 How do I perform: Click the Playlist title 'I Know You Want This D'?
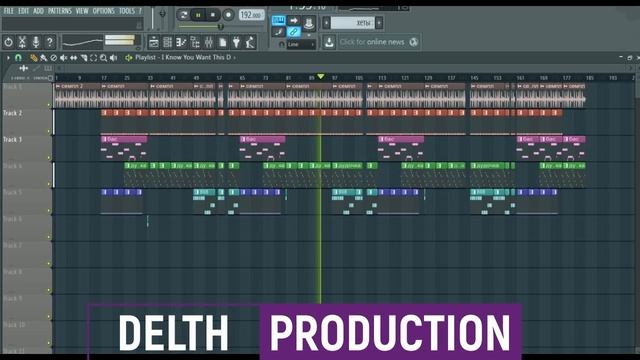tap(196, 58)
